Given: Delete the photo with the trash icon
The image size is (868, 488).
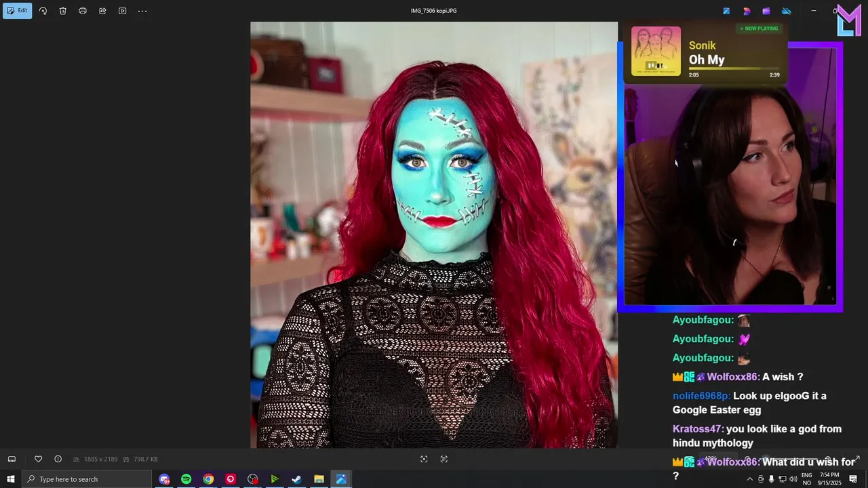Looking at the screenshot, I should pos(62,11).
